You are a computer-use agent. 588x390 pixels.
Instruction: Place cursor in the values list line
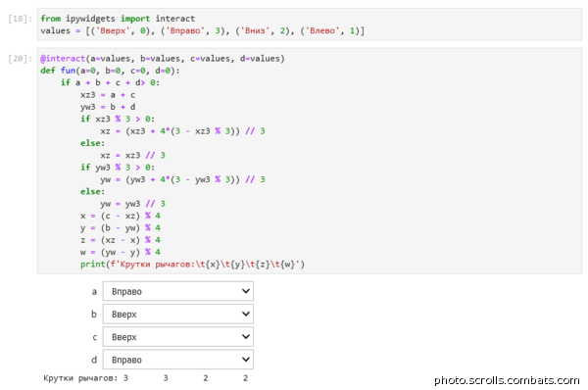tap(203, 30)
